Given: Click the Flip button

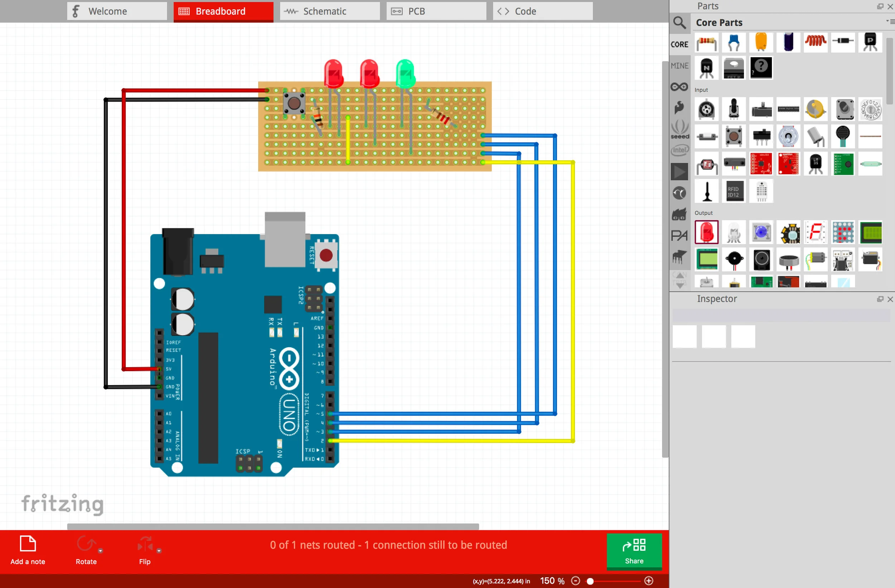Looking at the screenshot, I should click(x=145, y=551).
